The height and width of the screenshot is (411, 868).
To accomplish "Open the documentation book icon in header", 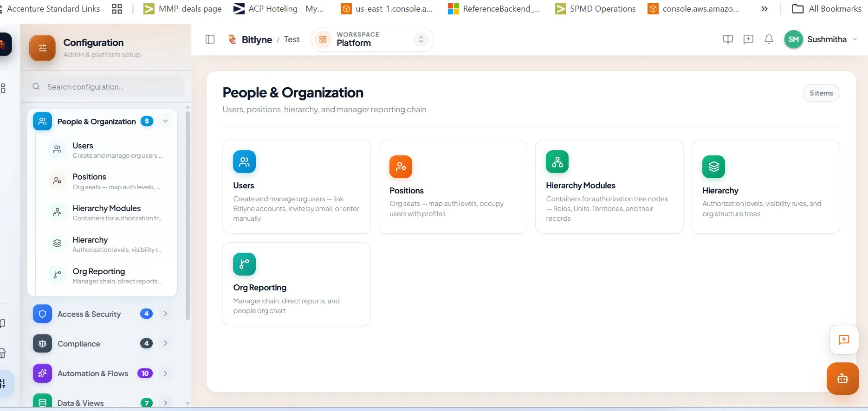I will click(x=728, y=39).
